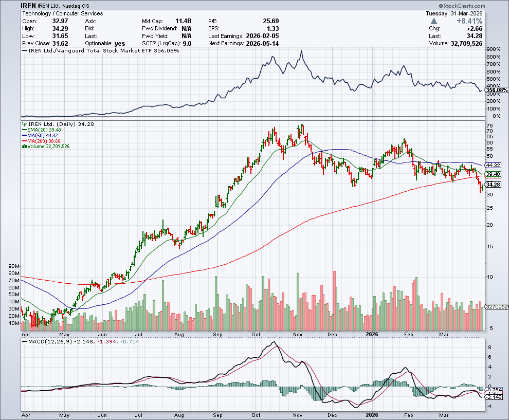Click the Nov label on price panel axis

pyautogui.click(x=298, y=334)
